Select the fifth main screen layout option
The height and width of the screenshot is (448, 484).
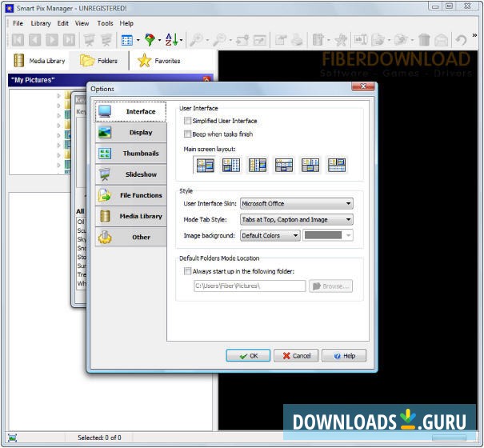(310, 165)
